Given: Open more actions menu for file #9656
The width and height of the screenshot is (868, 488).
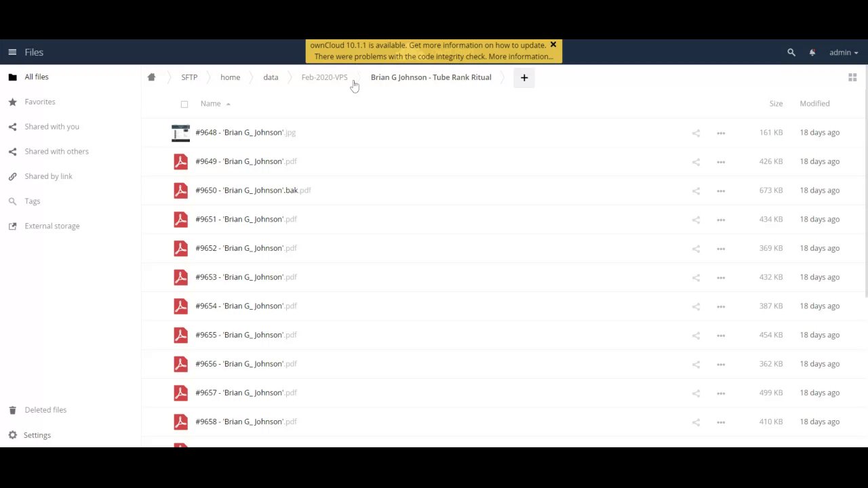Looking at the screenshot, I should pyautogui.click(x=721, y=364).
